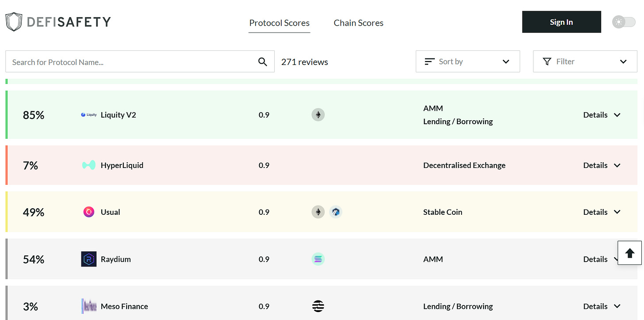Open the Sort by dropdown
644x320 pixels.
pyautogui.click(x=468, y=61)
